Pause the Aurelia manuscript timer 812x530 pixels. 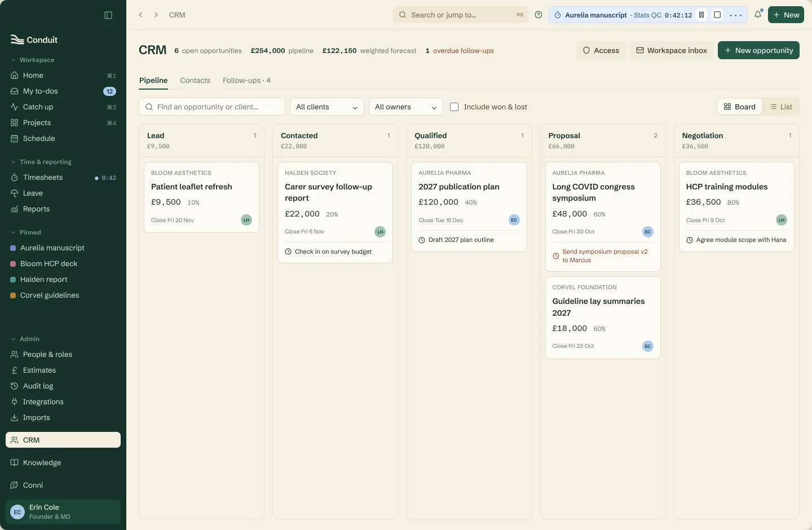click(x=701, y=15)
